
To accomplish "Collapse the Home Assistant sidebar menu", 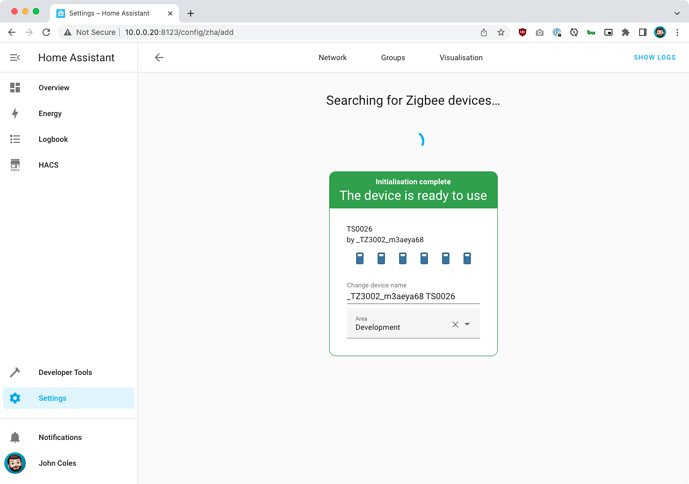I will point(15,58).
